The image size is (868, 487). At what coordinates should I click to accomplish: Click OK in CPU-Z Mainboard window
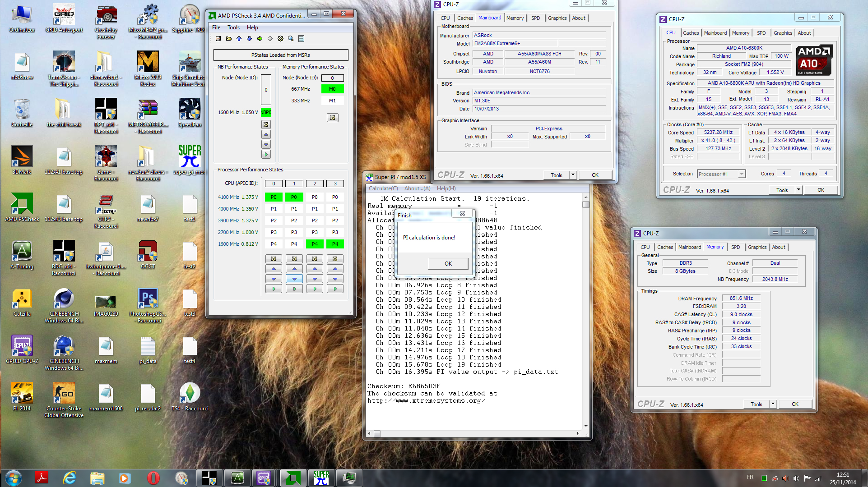pyautogui.click(x=595, y=175)
